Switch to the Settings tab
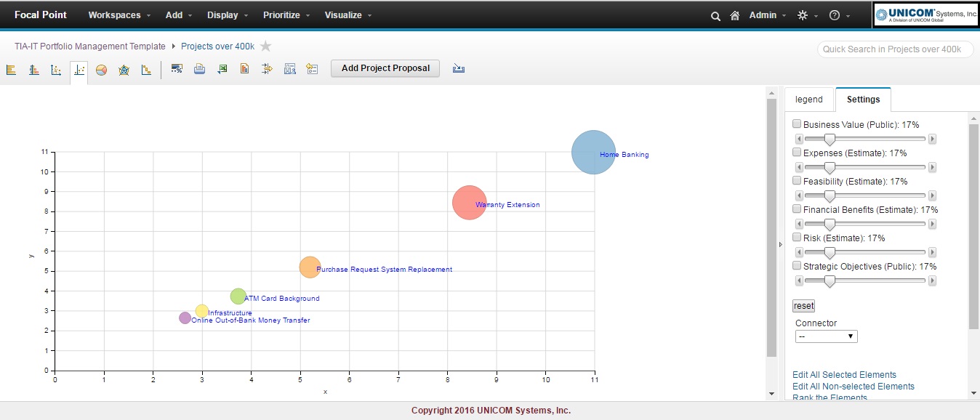This screenshot has width=980, height=420. coord(863,100)
